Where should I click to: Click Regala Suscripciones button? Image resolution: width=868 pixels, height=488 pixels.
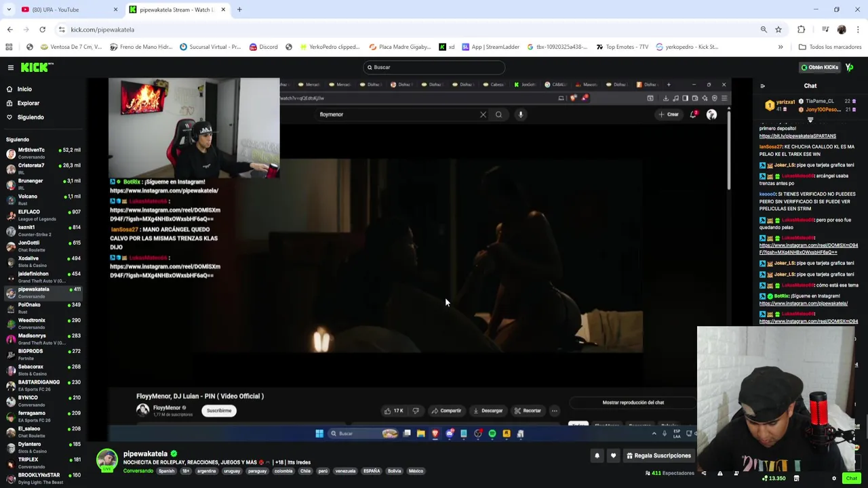(x=658, y=455)
